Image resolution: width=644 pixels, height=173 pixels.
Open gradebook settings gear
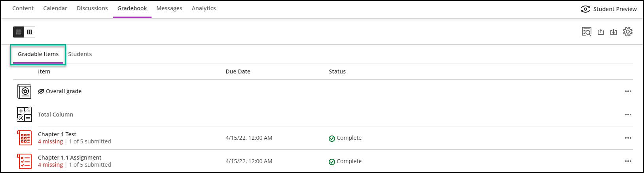pos(628,32)
